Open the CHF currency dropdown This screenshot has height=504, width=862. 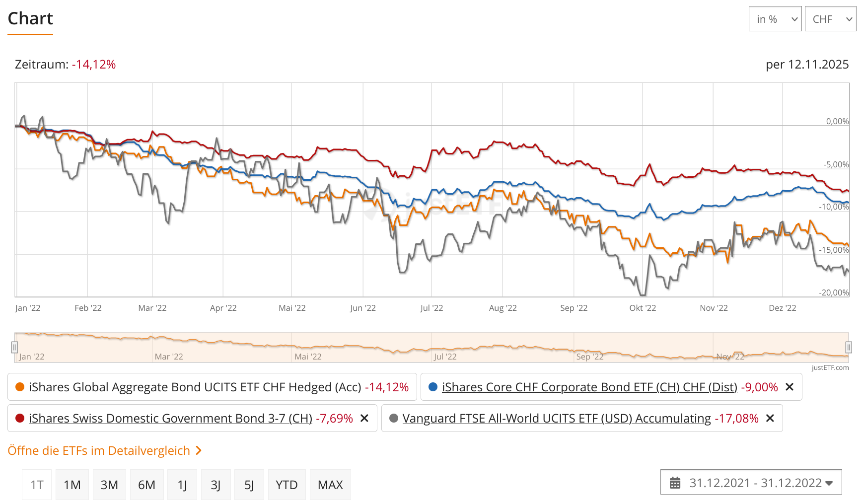click(x=831, y=19)
